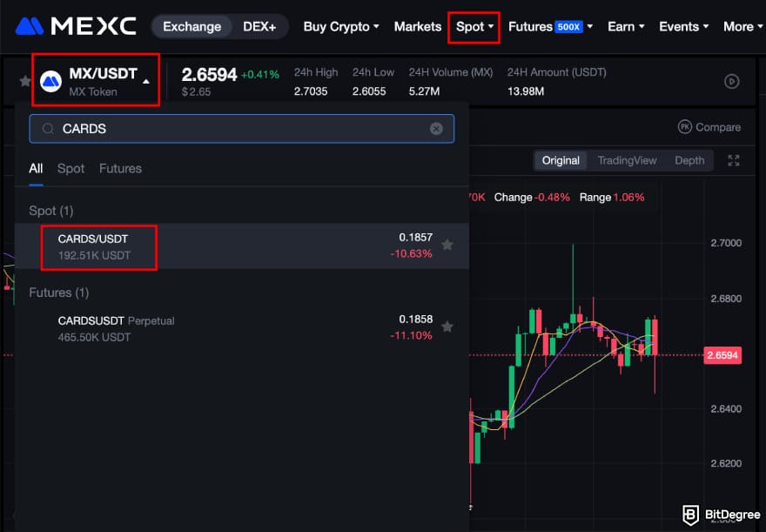Switch to DEX+ mode
Screen dimensions: 766x532
coord(259,26)
